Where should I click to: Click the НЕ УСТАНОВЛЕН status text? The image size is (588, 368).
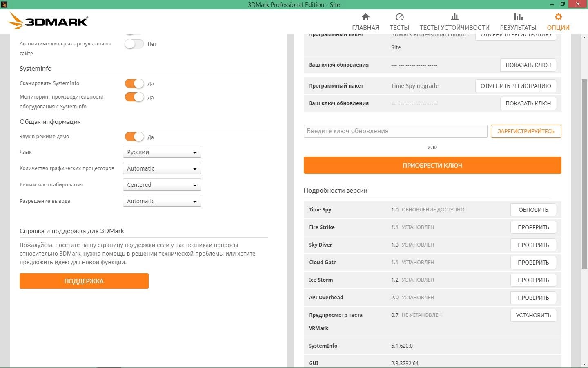pyautogui.click(x=421, y=315)
